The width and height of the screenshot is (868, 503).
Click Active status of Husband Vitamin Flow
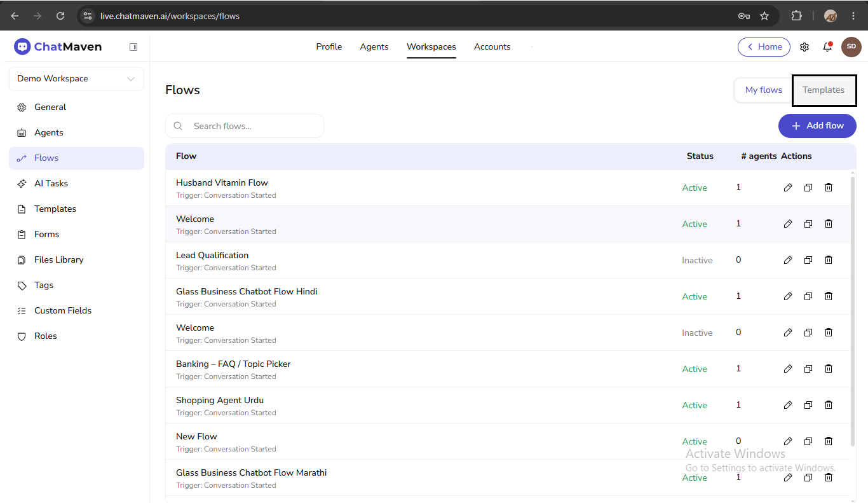[695, 188]
